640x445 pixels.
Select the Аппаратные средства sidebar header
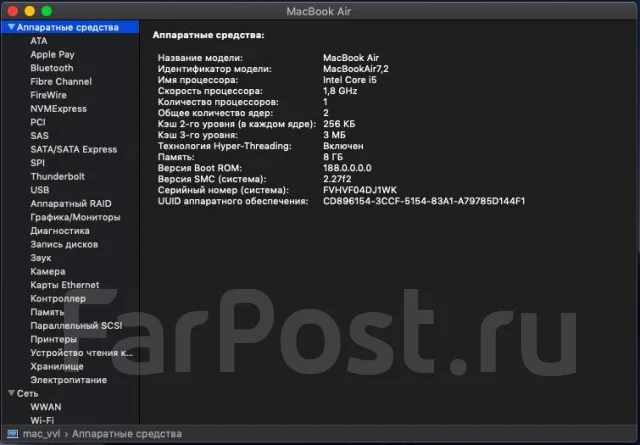68,27
